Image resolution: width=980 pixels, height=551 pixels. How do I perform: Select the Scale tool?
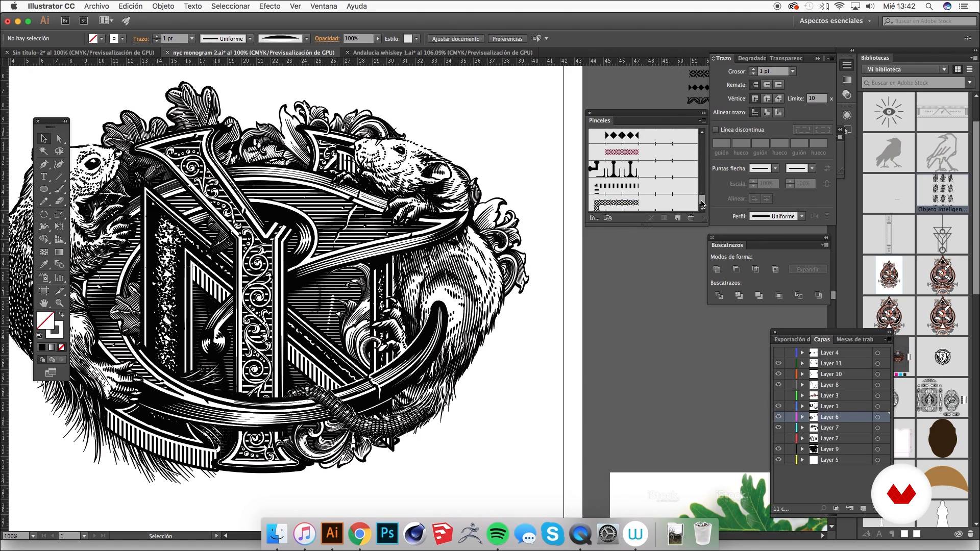pos(59,214)
